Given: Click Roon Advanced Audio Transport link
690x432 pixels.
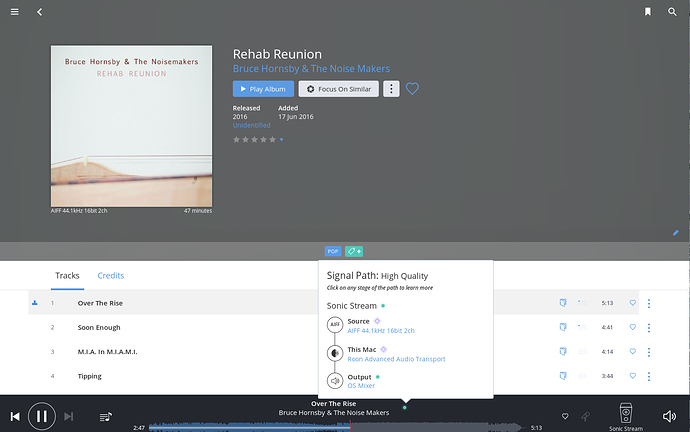Looking at the screenshot, I should point(396,359).
